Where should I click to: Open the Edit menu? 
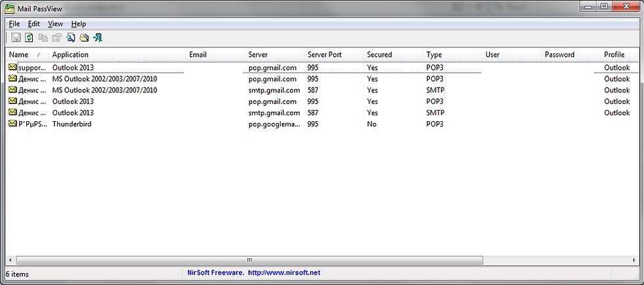pos(34,24)
